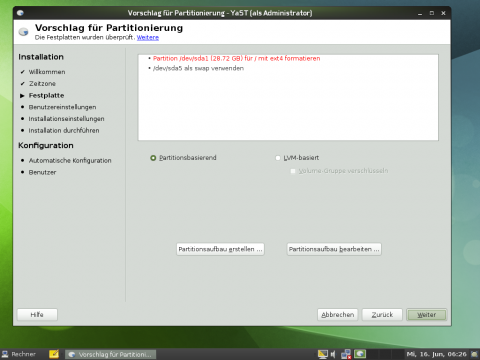Click the Installationseinstellungen step
The height and width of the screenshot is (360, 480).
[66, 119]
